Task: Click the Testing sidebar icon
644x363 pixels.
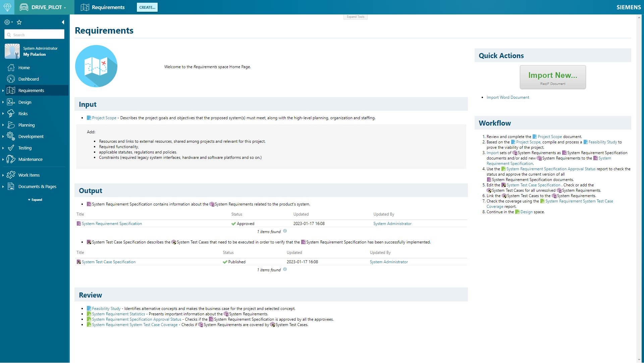Action: 11,147
